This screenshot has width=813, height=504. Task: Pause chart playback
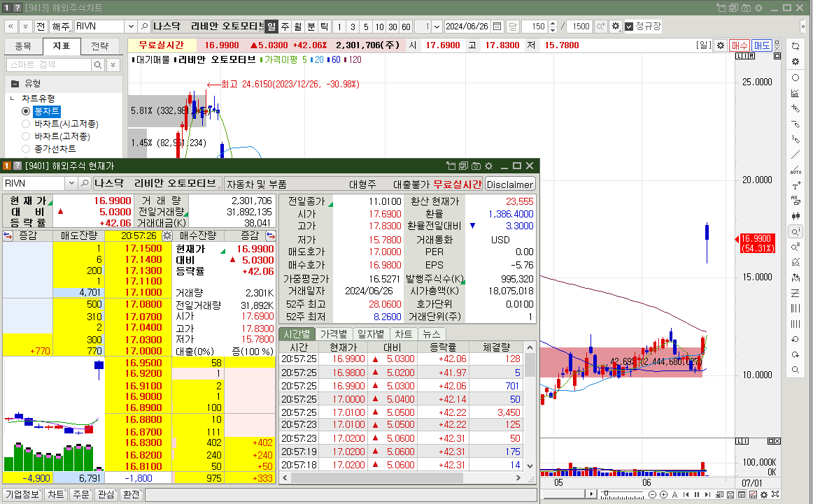coord(697,494)
